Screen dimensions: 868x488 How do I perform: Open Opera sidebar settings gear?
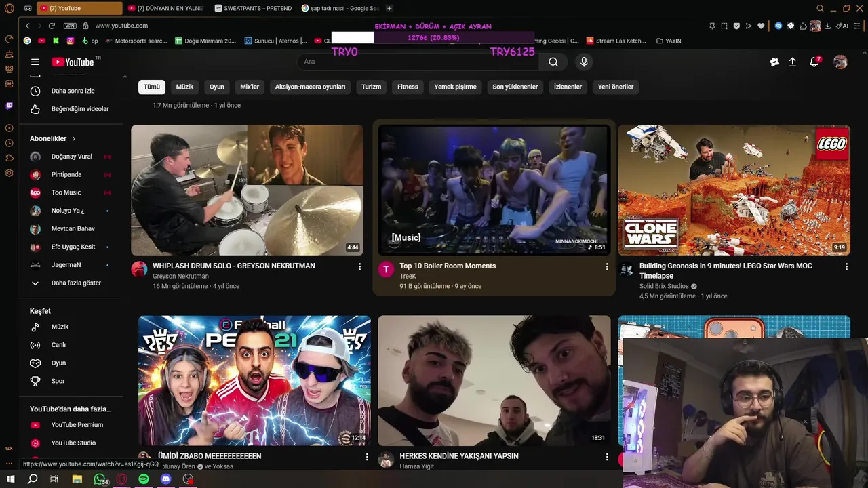coord(9,173)
